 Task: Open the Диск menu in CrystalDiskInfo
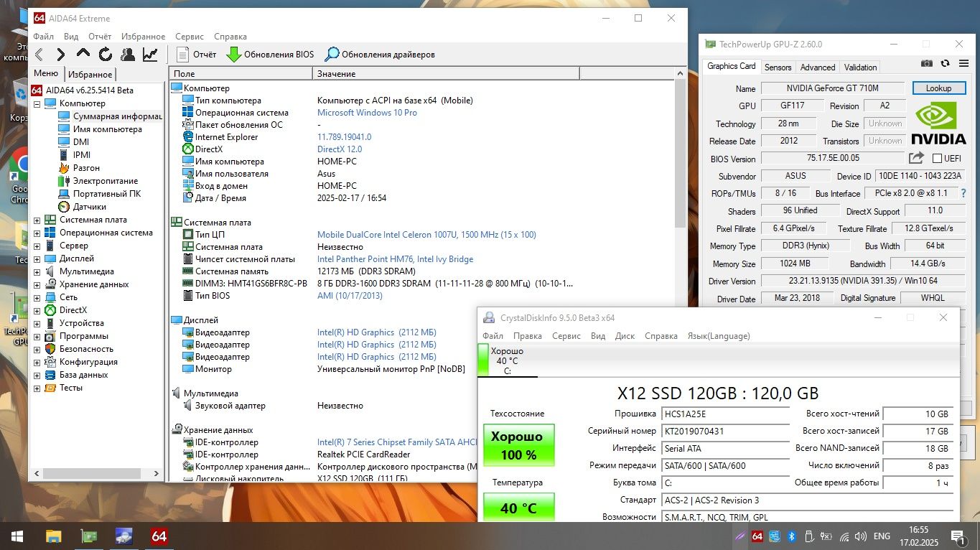[625, 336]
